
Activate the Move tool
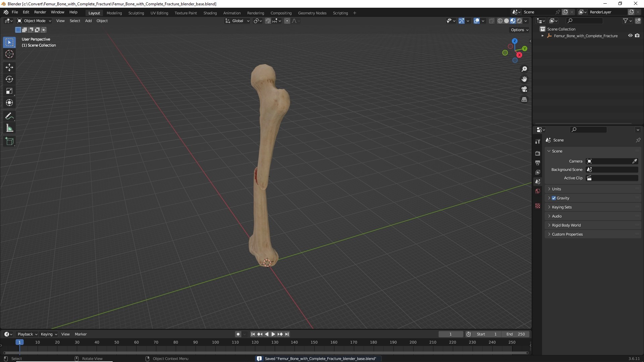coord(9,67)
